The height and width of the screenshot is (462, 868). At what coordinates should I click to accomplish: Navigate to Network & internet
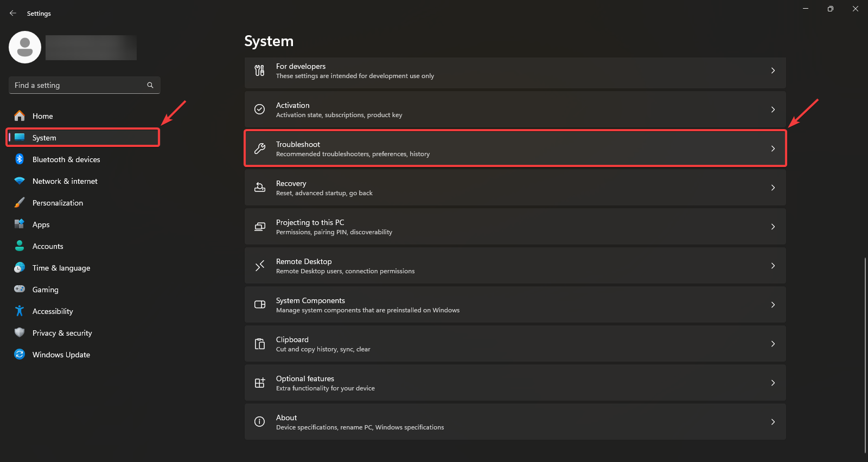tap(65, 181)
